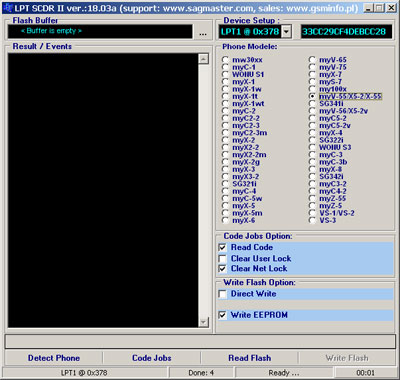Choose the SG342i phone model
400x380 pixels.
(312, 177)
